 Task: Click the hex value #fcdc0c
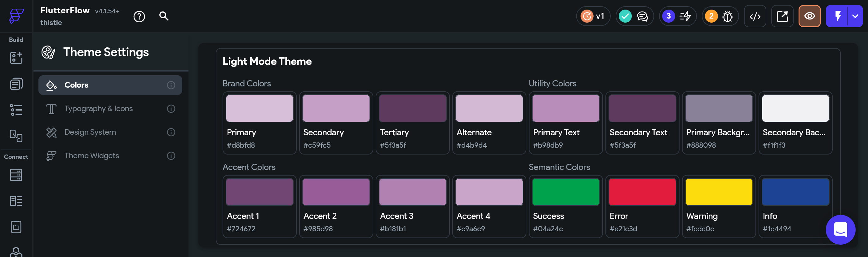coord(700,229)
